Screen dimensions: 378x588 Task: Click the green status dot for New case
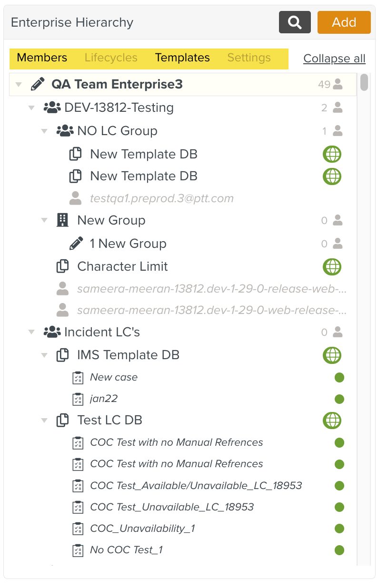[x=339, y=378]
